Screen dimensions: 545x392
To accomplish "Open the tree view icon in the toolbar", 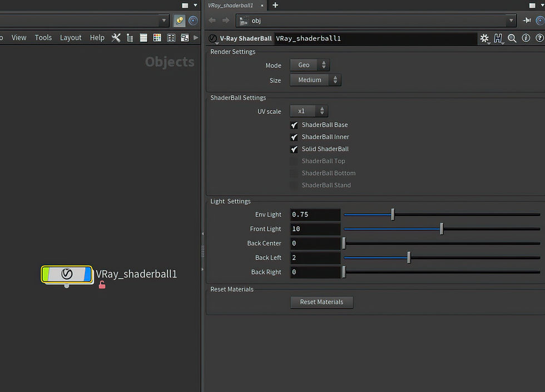I will coord(130,38).
